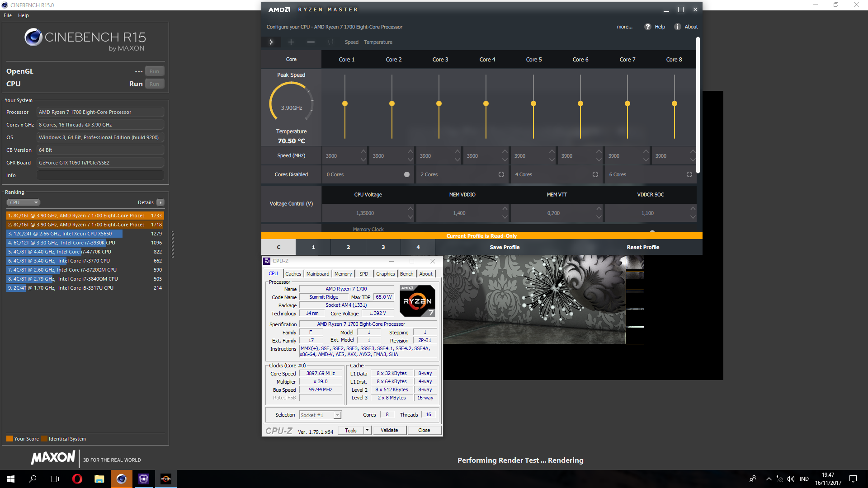Open File Explorer from taskbar
This screenshot has height=488, width=868.
(x=99, y=479)
